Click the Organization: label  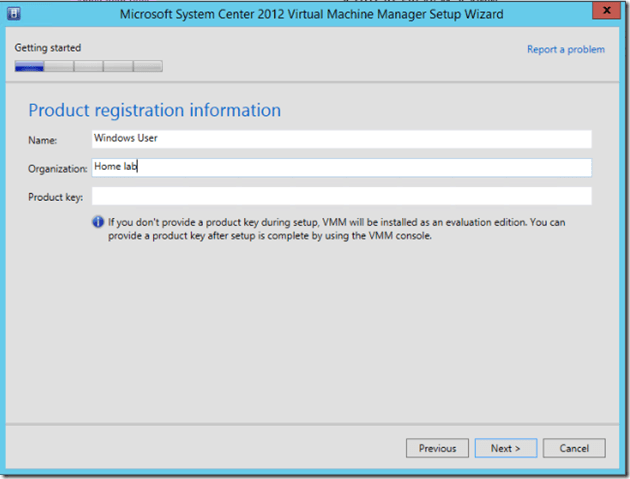click(58, 169)
